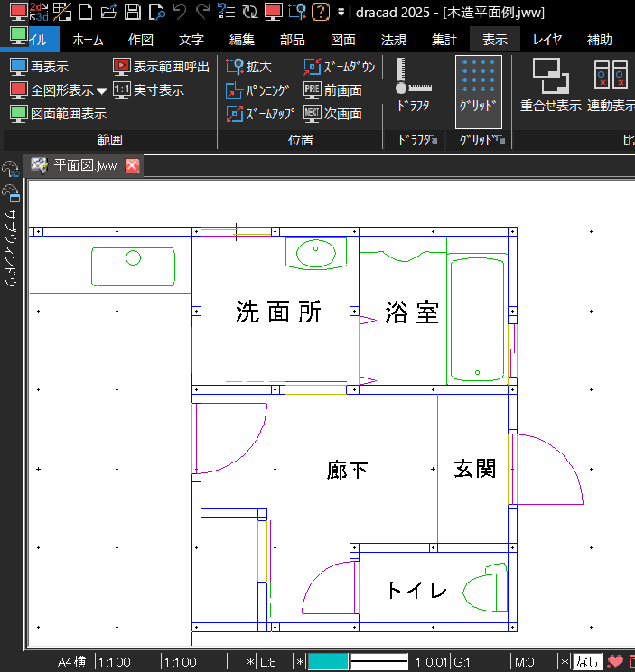Open the ホーム ribbon tab
The width and height of the screenshot is (635, 672).
[x=88, y=40]
